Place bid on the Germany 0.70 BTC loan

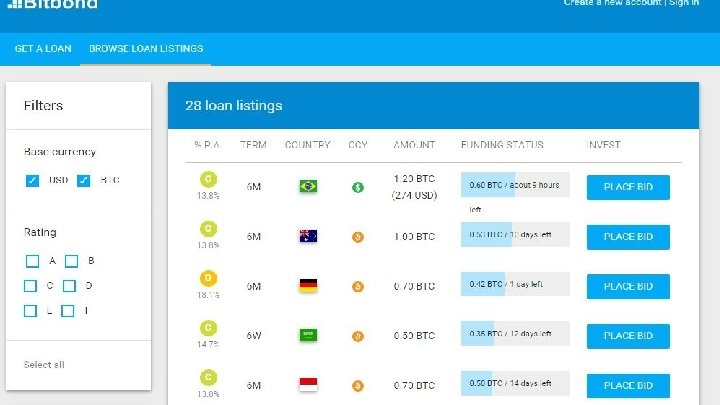628,287
